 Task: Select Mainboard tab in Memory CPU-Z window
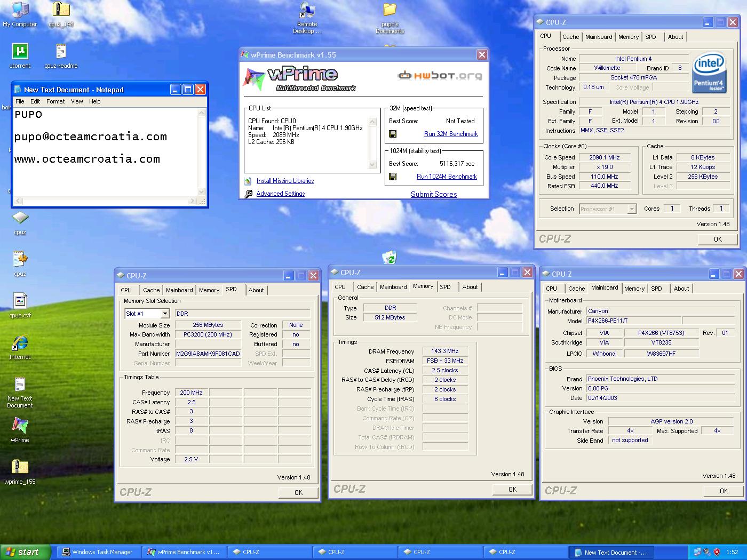click(393, 287)
